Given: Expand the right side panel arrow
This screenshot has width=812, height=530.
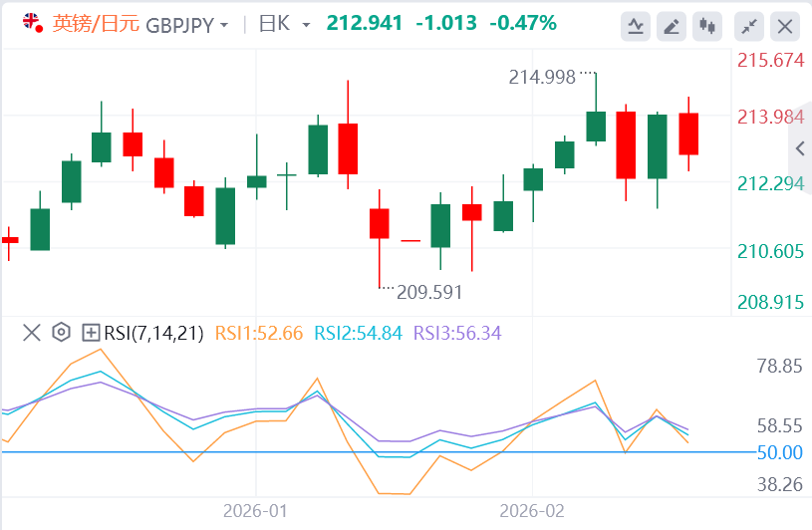Looking at the screenshot, I should pyautogui.click(x=799, y=148).
